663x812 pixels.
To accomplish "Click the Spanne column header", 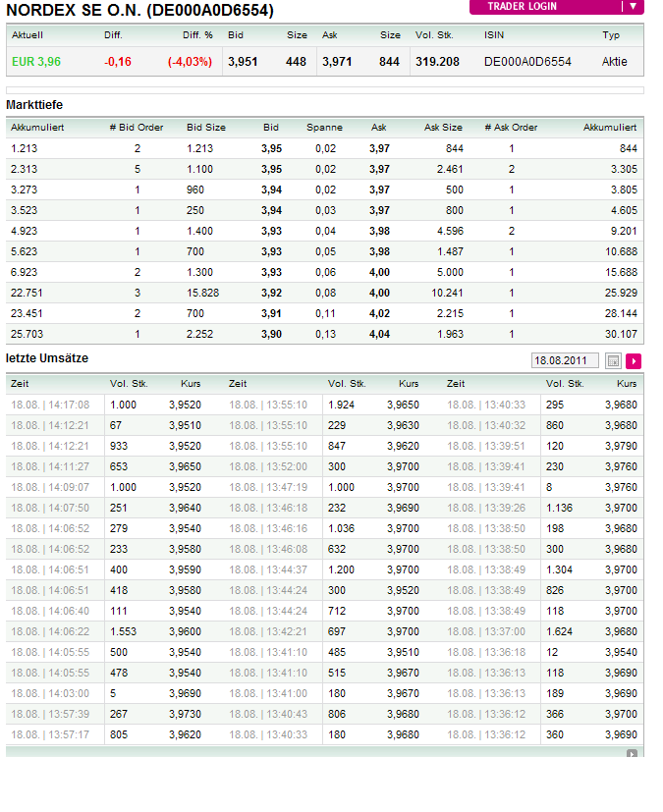I will tap(324, 128).
